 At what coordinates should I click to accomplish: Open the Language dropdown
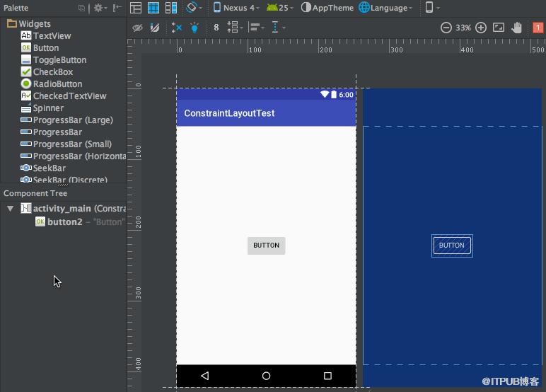(x=385, y=8)
